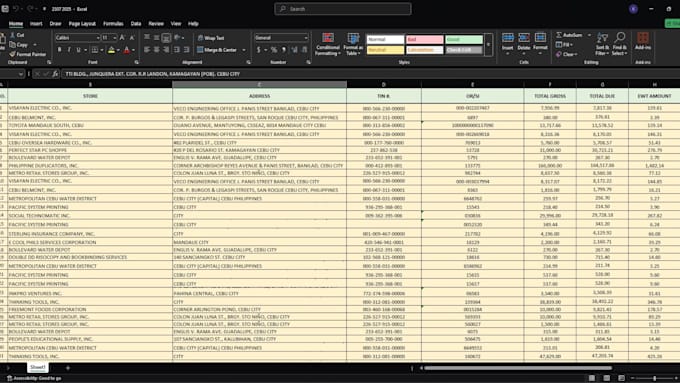Toggle Align Right for cell text

tap(166, 50)
